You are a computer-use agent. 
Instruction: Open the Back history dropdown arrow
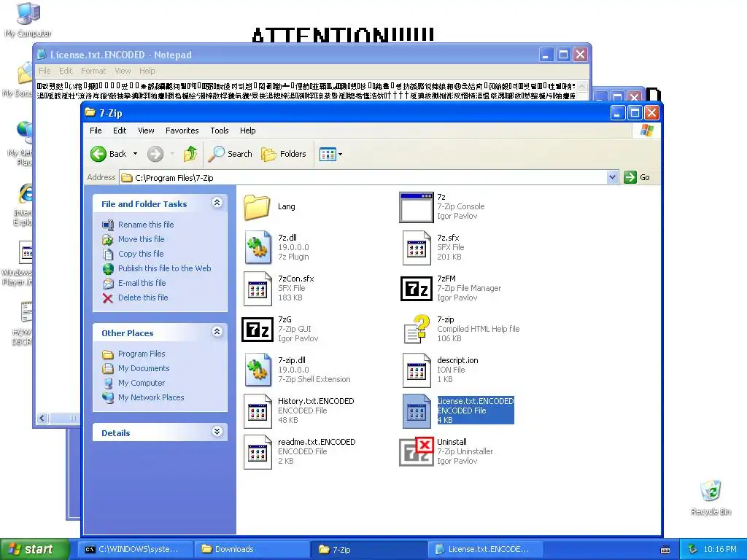coord(135,154)
